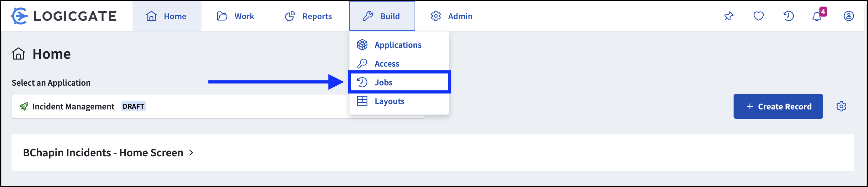868x187 pixels.
Task: Open the Reports menu
Action: (308, 16)
